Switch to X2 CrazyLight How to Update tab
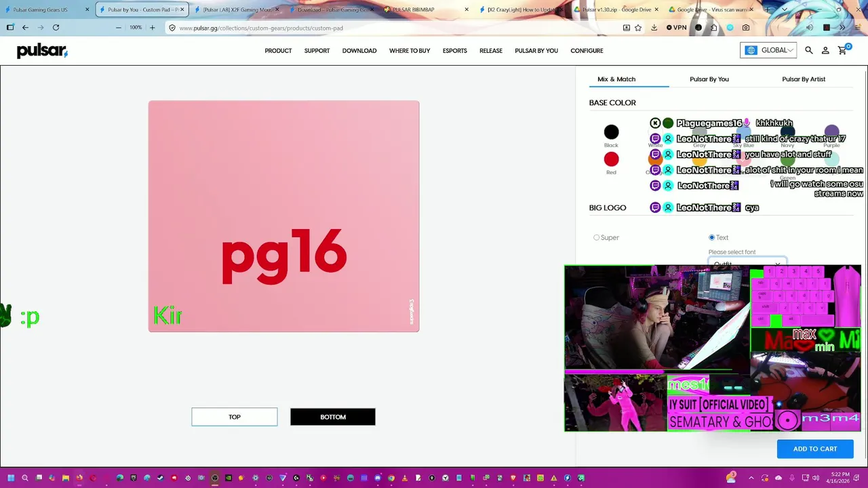868x488 pixels. pos(519,9)
